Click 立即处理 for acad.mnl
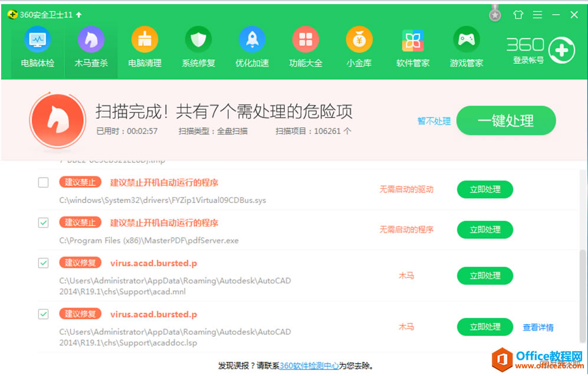The image size is (588, 376). [485, 276]
